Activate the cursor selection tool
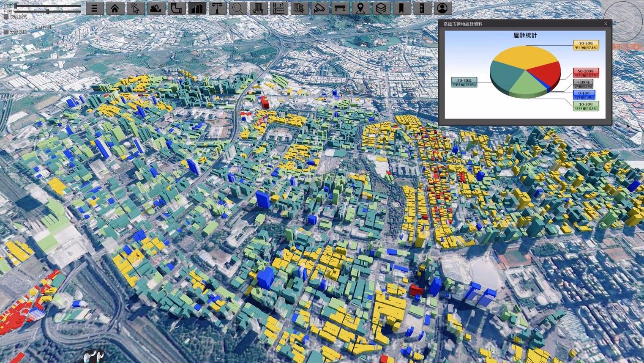 tap(135, 8)
